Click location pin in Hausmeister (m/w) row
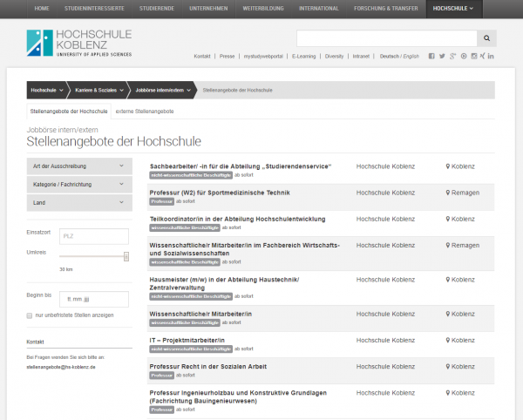The width and height of the screenshot is (523, 420). click(448, 280)
